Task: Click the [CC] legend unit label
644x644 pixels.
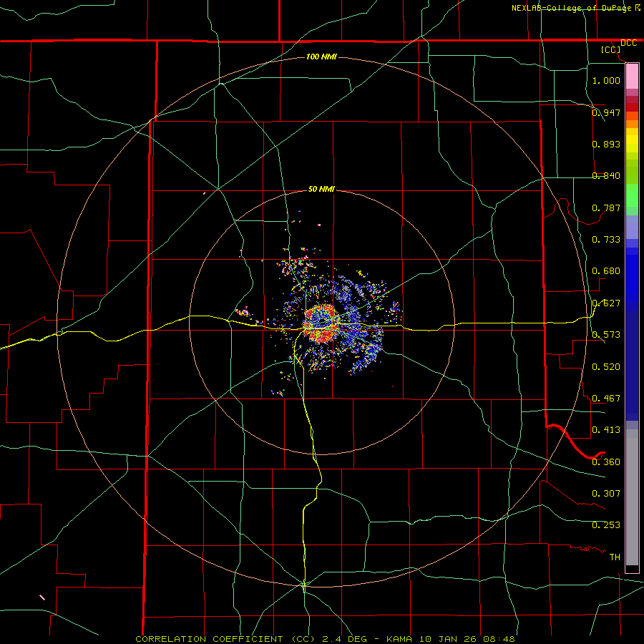Action: 611,49
